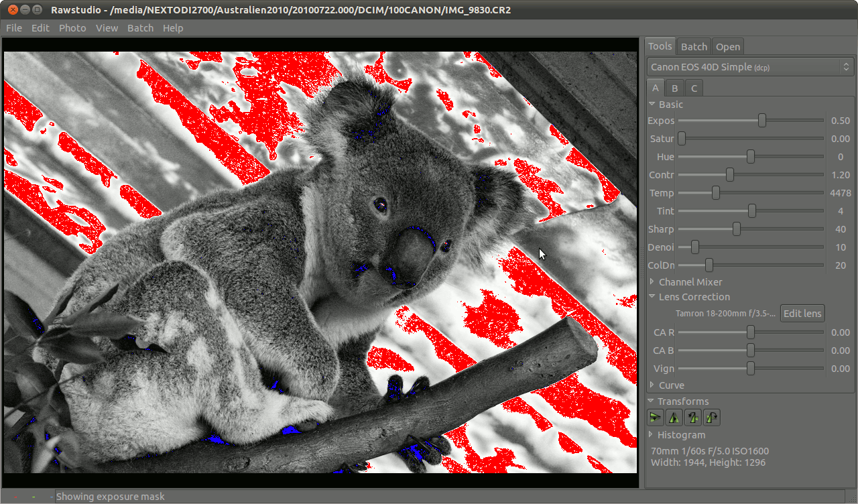Switch to the Tools tab
The width and height of the screenshot is (858, 504).
[x=660, y=46]
